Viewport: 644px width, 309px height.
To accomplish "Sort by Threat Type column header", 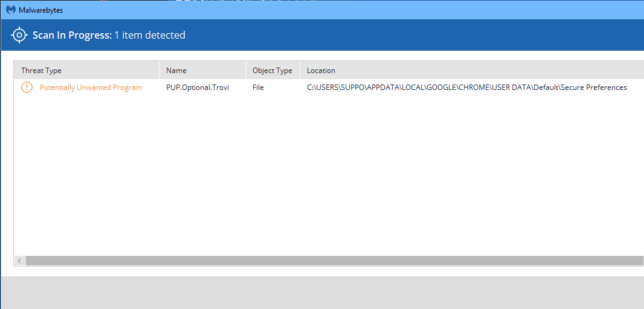I will click(x=86, y=70).
